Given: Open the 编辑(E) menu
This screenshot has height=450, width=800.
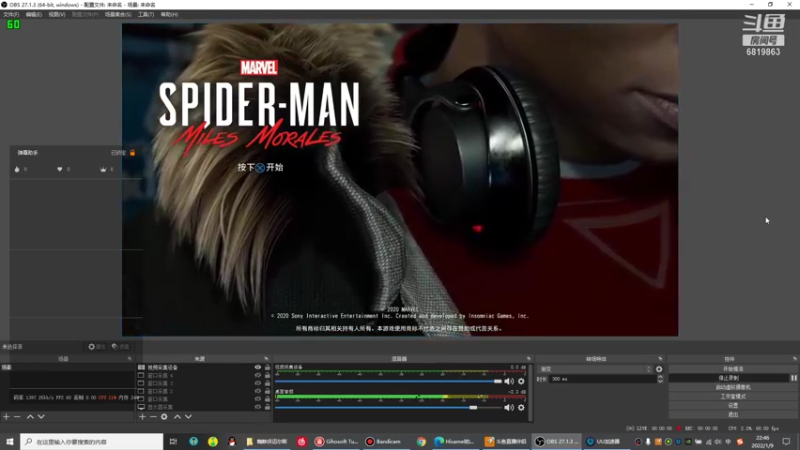Looking at the screenshot, I should click(34, 14).
